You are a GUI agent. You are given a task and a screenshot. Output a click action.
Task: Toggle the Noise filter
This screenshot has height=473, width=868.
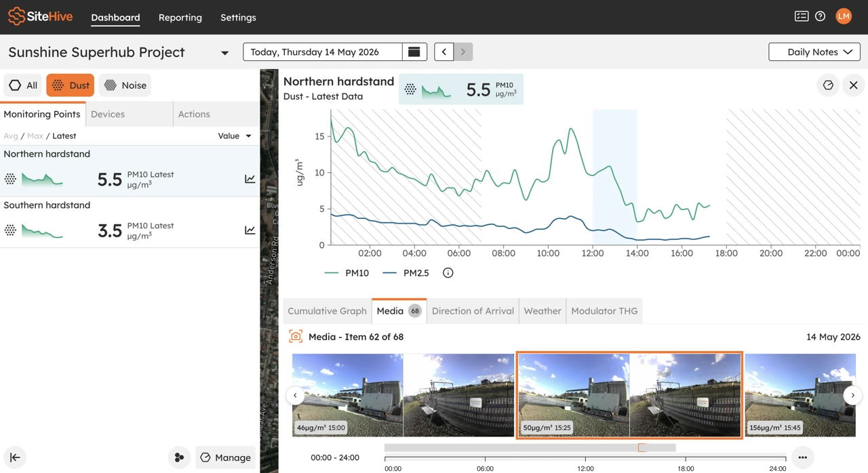click(x=125, y=85)
